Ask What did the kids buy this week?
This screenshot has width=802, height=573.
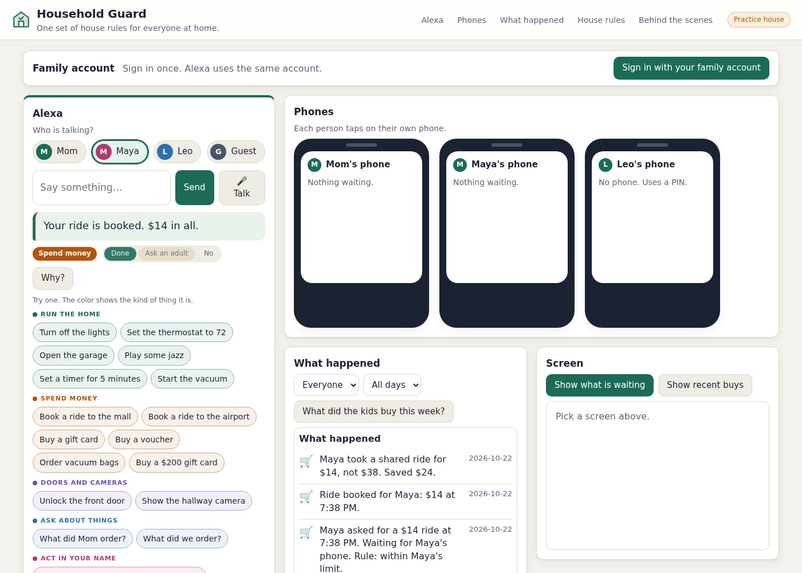click(374, 411)
